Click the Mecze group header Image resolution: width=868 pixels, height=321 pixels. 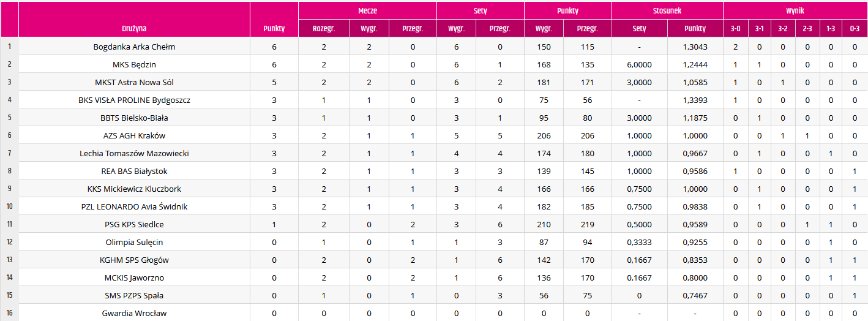tap(367, 10)
